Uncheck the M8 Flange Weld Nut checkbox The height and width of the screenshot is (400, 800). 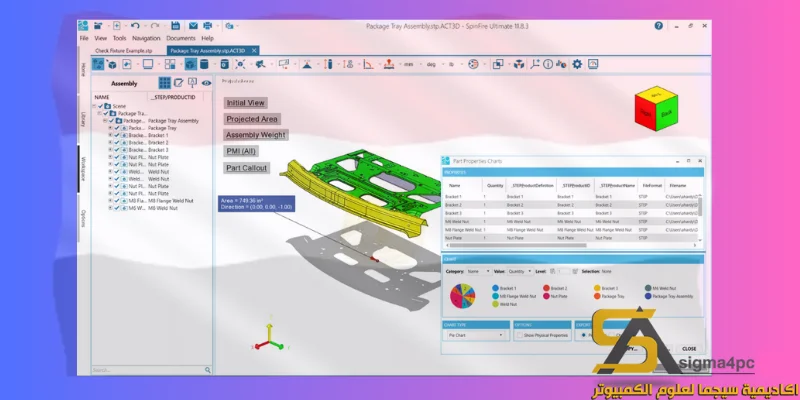117,201
